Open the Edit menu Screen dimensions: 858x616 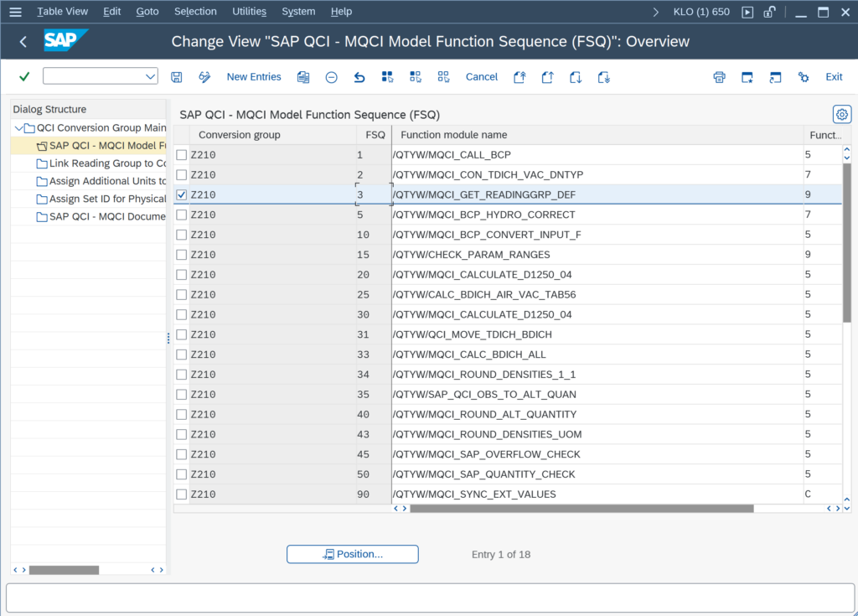(x=112, y=12)
